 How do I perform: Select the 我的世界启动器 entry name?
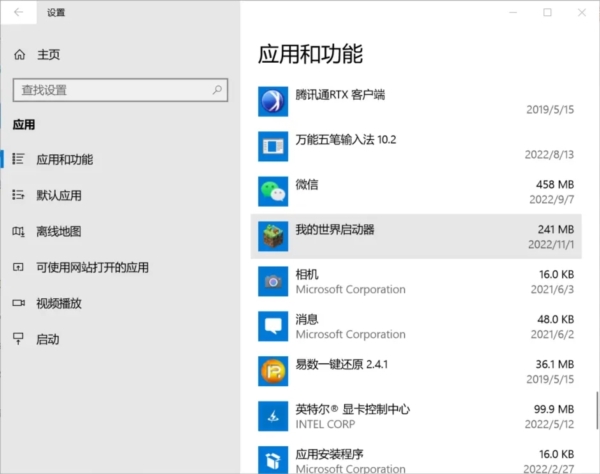point(335,230)
